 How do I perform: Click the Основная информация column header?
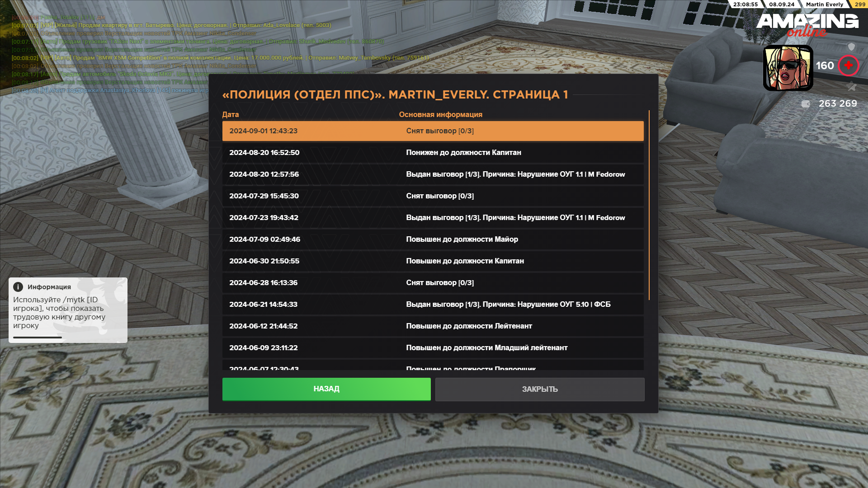click(440, 115)
